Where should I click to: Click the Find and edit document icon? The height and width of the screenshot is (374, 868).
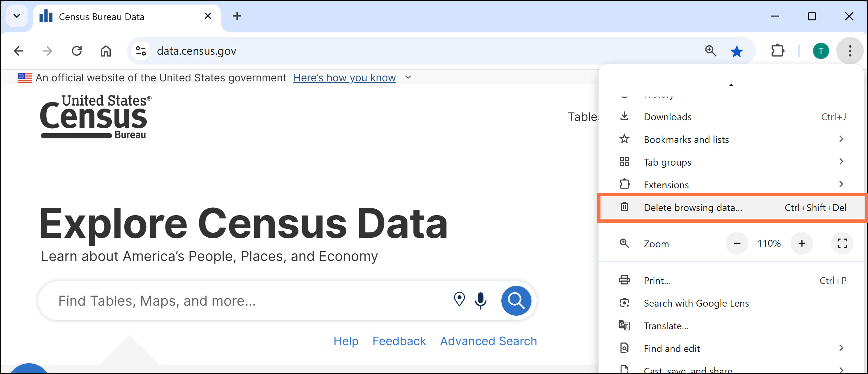coord(624,348)
